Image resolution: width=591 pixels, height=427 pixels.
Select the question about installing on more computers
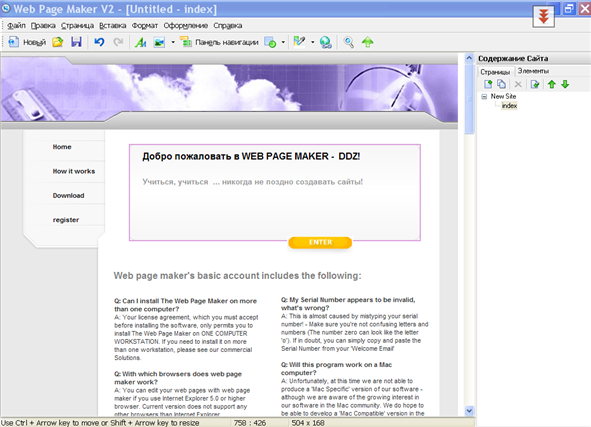click(x=185, y=305)
